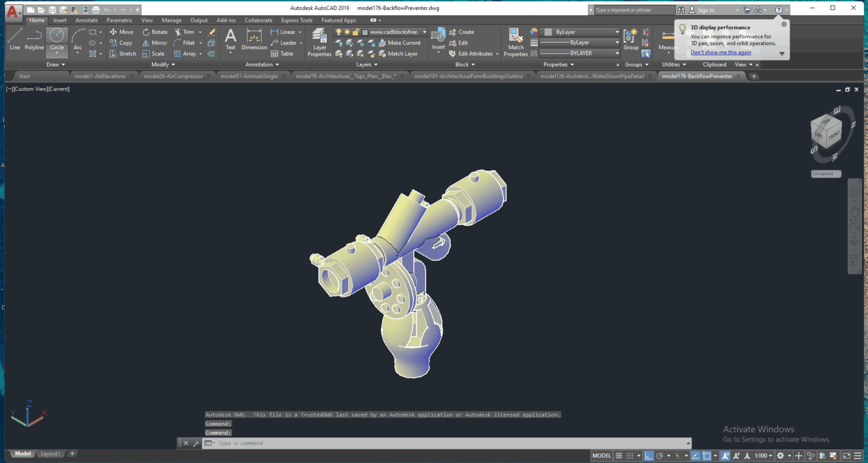This screenshot has height=463, width=868.
Task: Toggle Grid display in the status bar
Action: point(619,456)
